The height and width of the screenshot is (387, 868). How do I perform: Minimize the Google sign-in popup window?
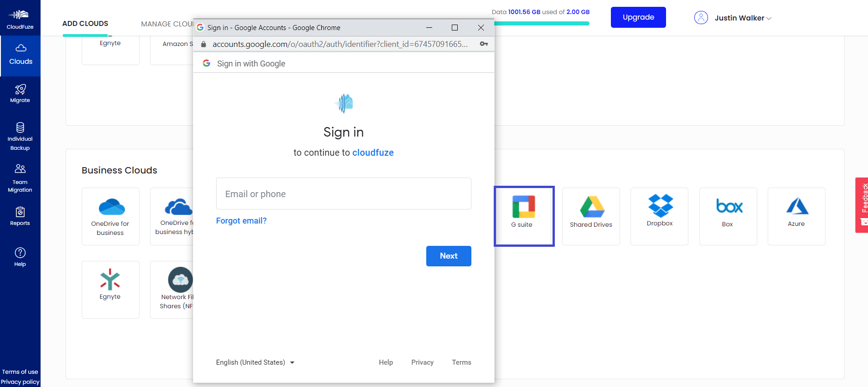[x=429, y=28]
